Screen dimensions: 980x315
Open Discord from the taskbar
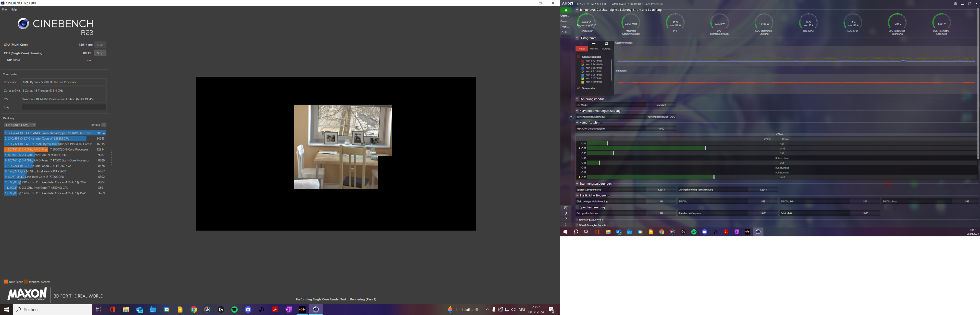coord(248,310)
